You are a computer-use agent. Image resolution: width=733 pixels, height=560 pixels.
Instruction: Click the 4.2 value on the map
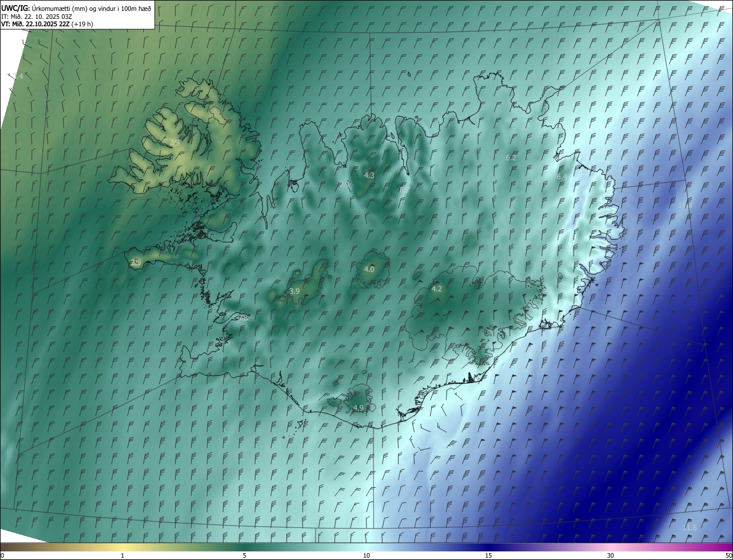(x=436, y=289)
